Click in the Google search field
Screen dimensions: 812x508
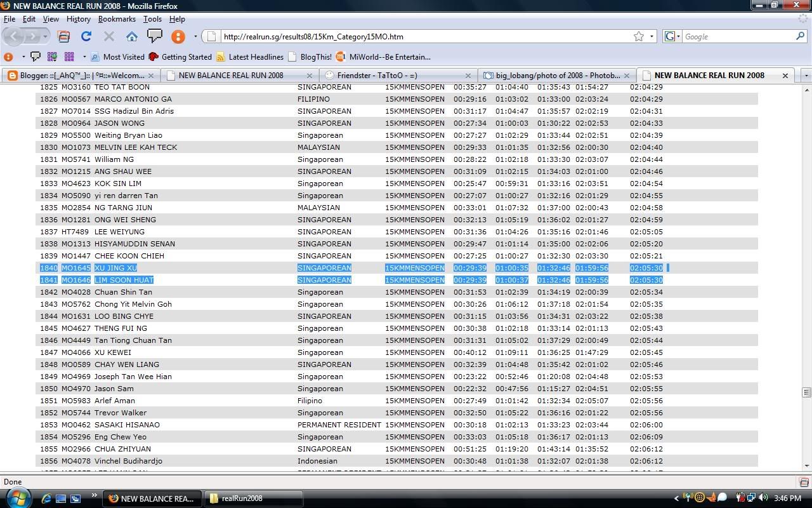coord(736,36)
